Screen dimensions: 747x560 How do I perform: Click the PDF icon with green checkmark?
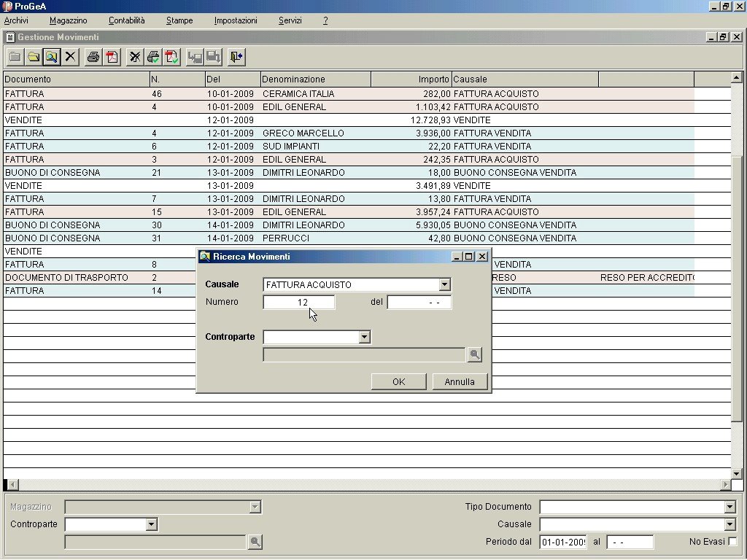tap(171, 57)
